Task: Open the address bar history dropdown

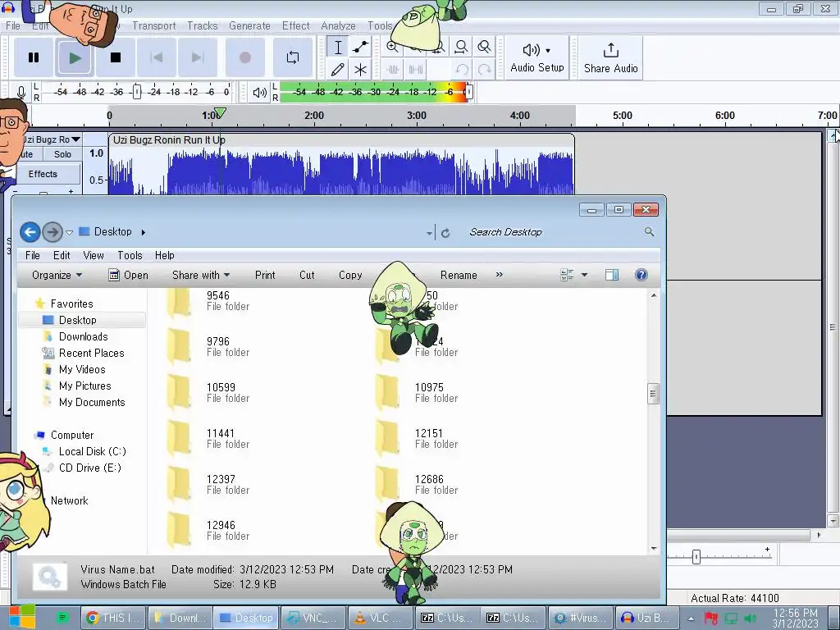Action: [x=429, y=233]
